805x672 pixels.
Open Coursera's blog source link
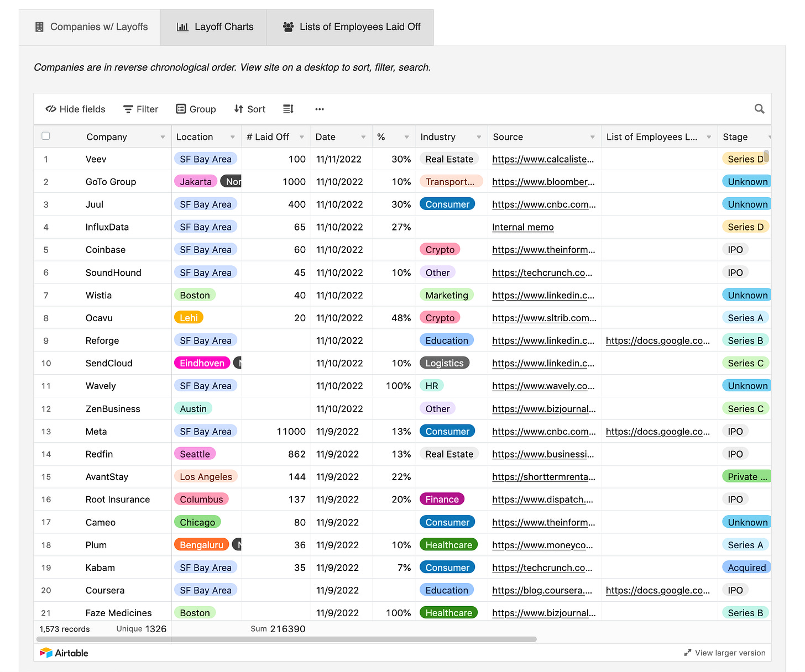pyautogui.click(x=542, y=590)
